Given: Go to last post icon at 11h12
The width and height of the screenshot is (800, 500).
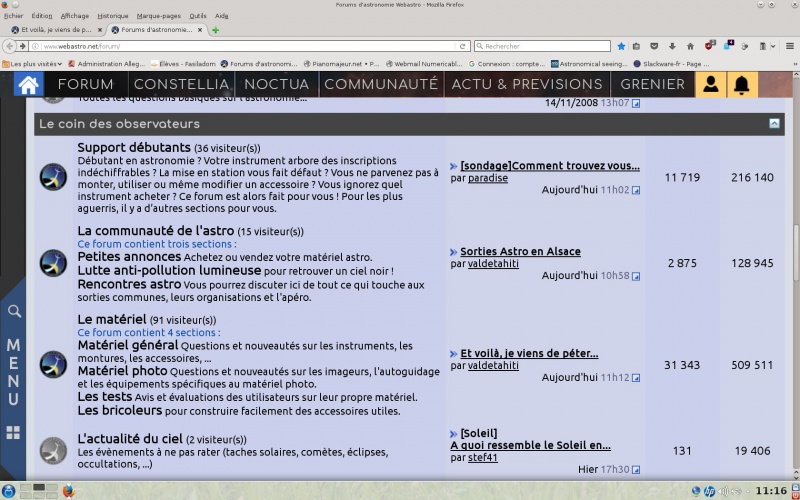Looking at the screenshot, I should click(636, 378).
